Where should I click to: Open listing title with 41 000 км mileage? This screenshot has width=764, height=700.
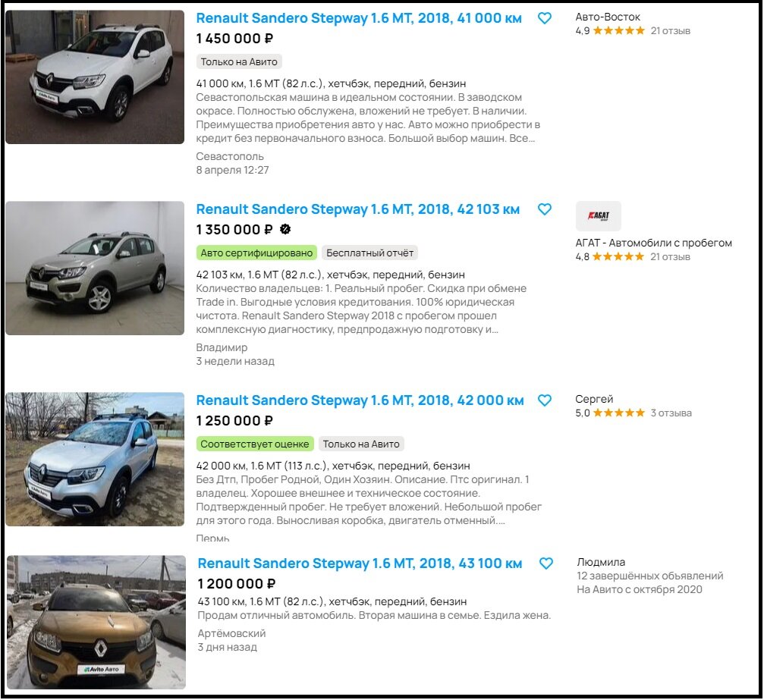pos(359,18)
